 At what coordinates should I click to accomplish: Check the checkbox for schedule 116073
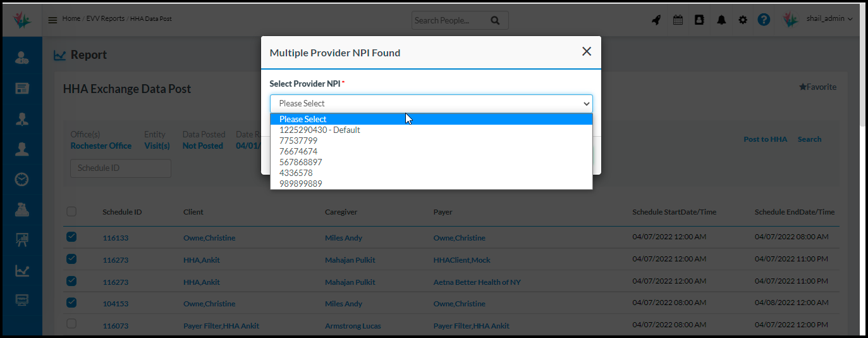(71, 324)
